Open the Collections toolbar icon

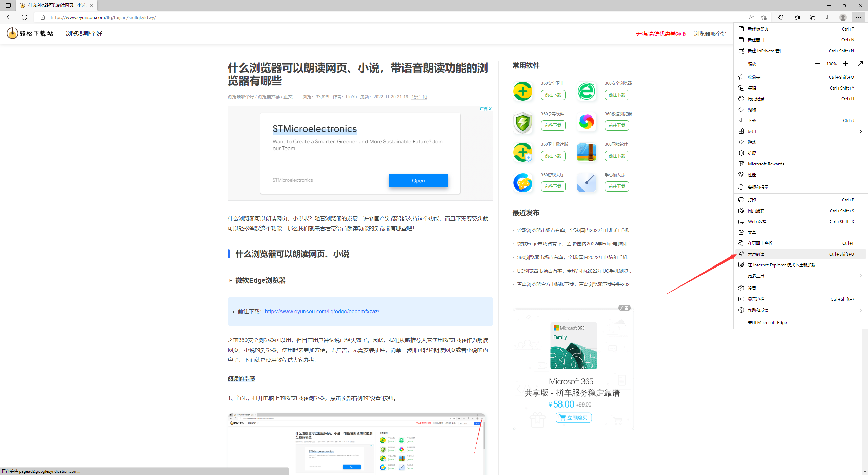(x=812, y=17)
